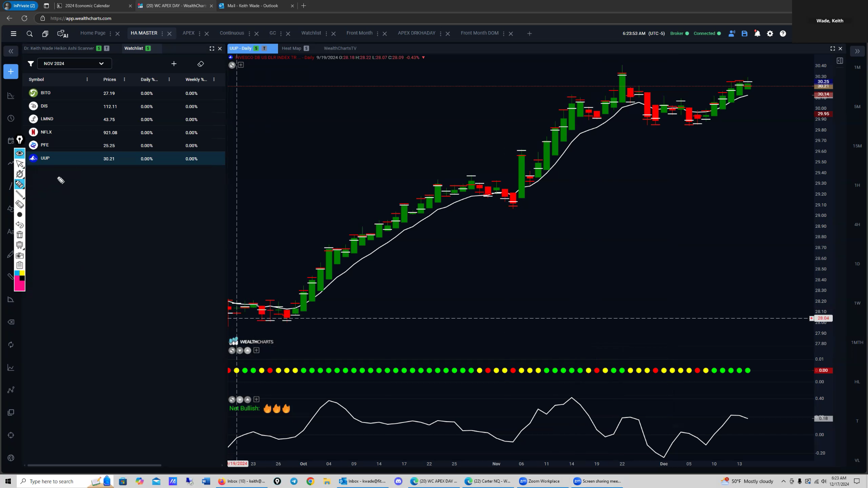Select the NFLX row in watchlist
868x488 pixels.
tap(124, 132)
